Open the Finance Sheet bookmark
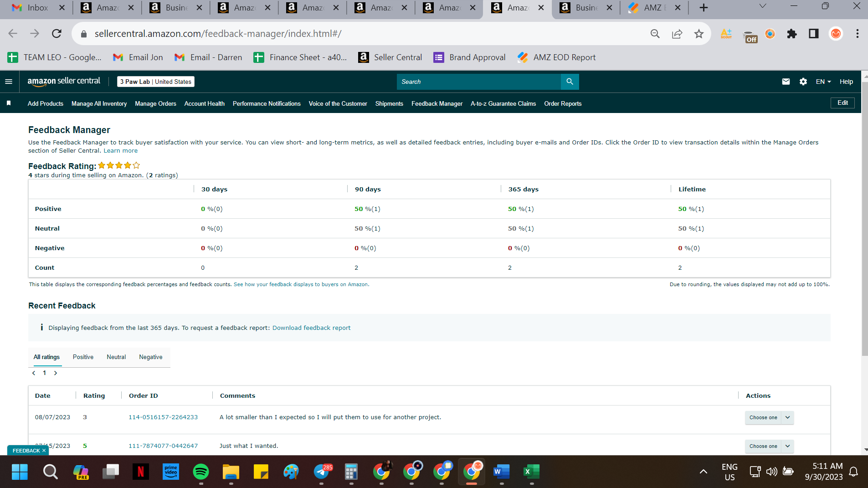The width and height of the screenshot is (868, 488). (300, 57)
